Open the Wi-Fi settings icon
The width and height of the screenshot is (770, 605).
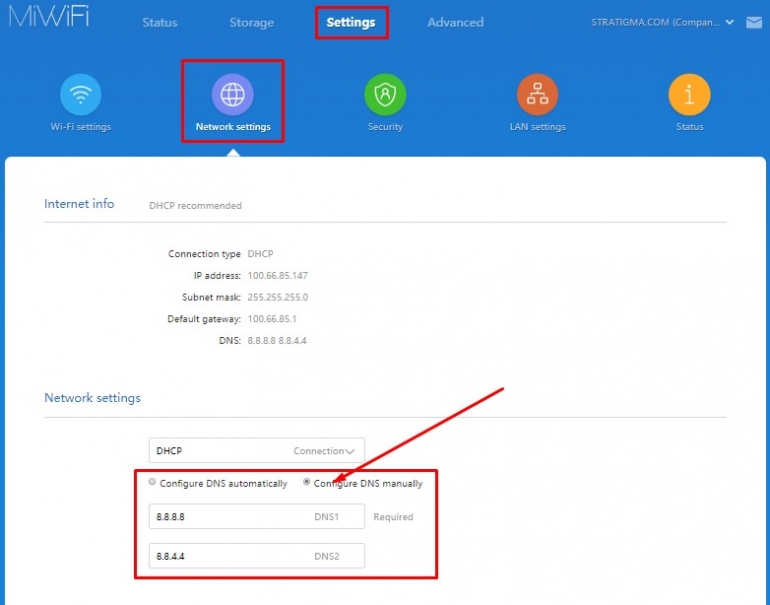[81, 94]
